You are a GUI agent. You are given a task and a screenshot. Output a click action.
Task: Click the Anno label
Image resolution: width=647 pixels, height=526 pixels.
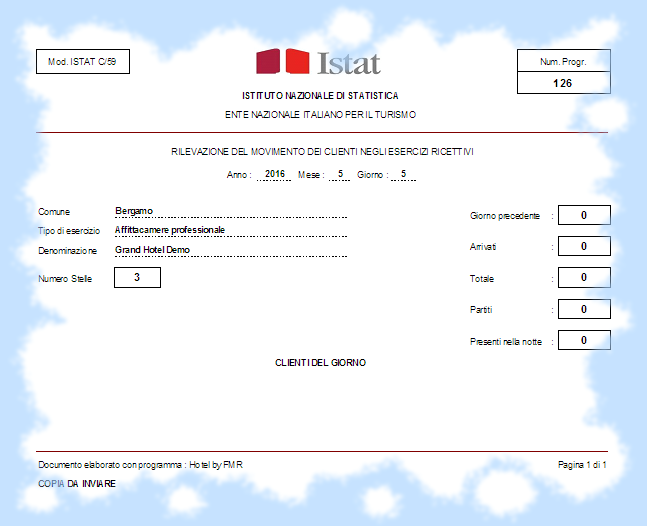[x=239, y=175]
